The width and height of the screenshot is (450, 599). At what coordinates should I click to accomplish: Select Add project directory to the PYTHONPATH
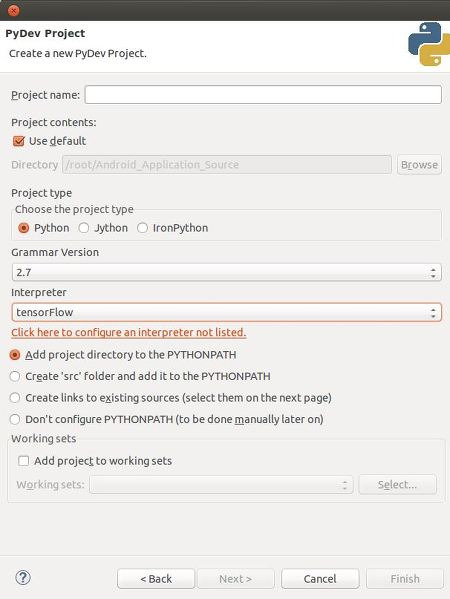[15, 355]
